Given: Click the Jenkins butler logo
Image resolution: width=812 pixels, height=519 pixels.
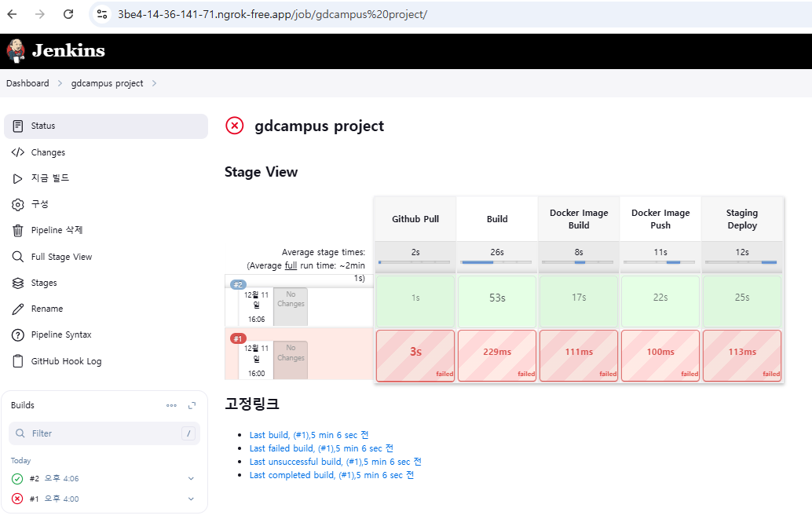Looking at the screenshot, I should 16,51.
